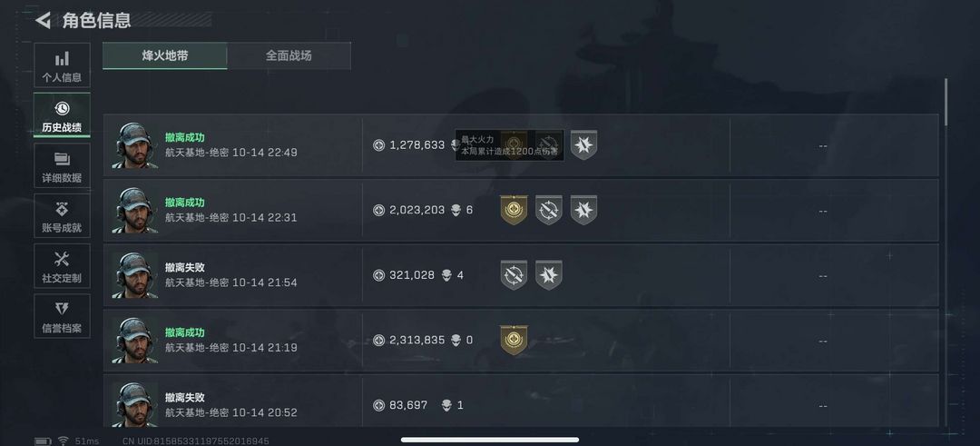Click the crosshair-arrows badge in the 22:31 match

click(x=549, y=210)
